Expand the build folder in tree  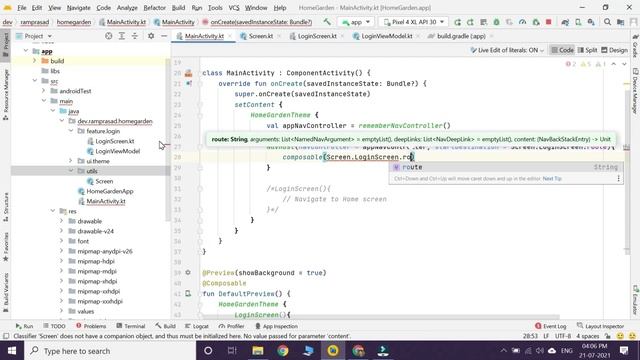[35, 61]
